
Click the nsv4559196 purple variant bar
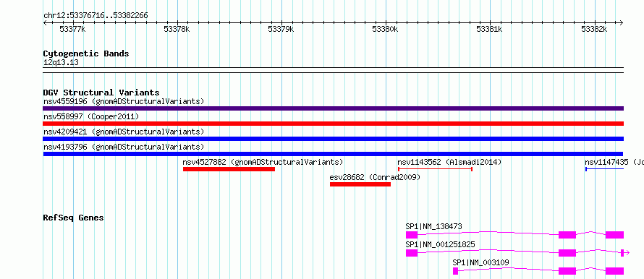[x=333, y=108]
